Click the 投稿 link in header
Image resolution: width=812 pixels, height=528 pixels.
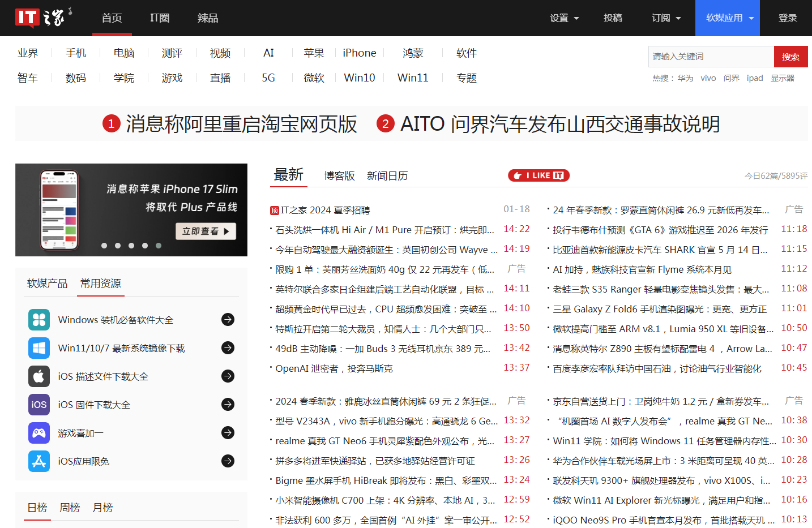613,18
